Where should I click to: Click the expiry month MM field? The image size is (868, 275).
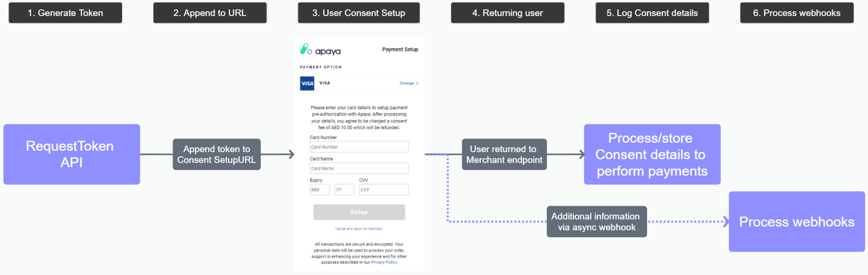point(319,190)
